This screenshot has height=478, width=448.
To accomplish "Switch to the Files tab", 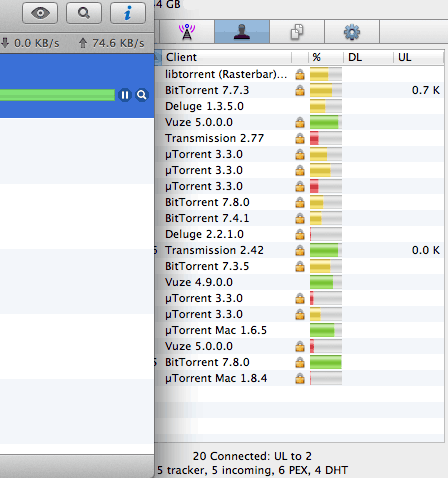I will tap(297, 32).
